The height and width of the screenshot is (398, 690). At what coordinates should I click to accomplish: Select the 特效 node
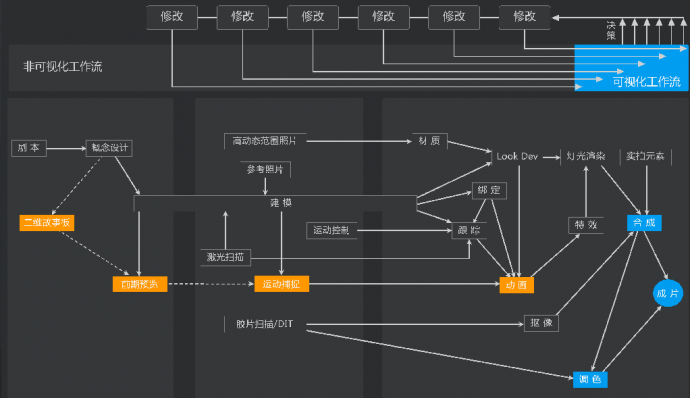tap(586, 225)
